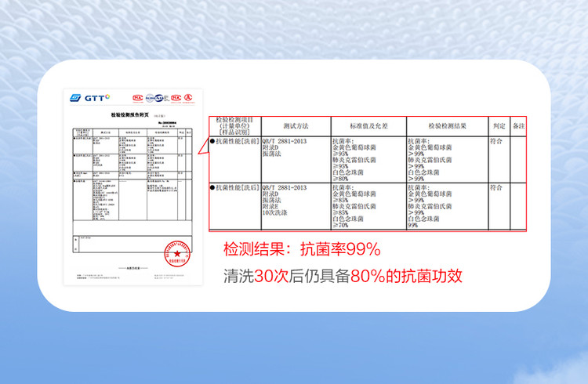Click 符合 in the 洗前 row
This screenshot has width=588, height=384.
tap(496, 142)
